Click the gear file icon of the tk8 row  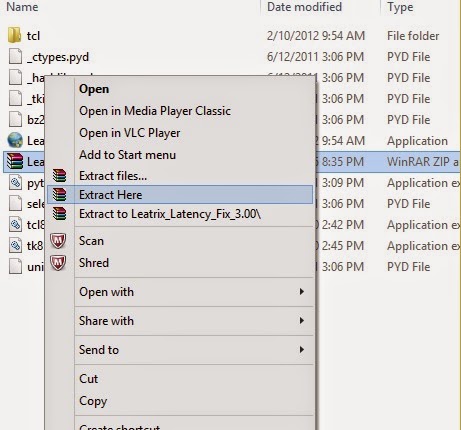click(x=15, y=245)
